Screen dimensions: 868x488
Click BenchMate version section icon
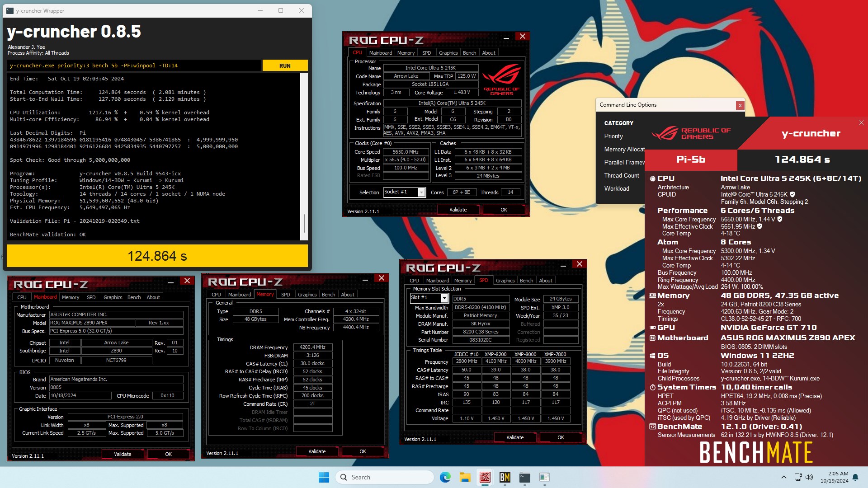click(x=652, y=427)
